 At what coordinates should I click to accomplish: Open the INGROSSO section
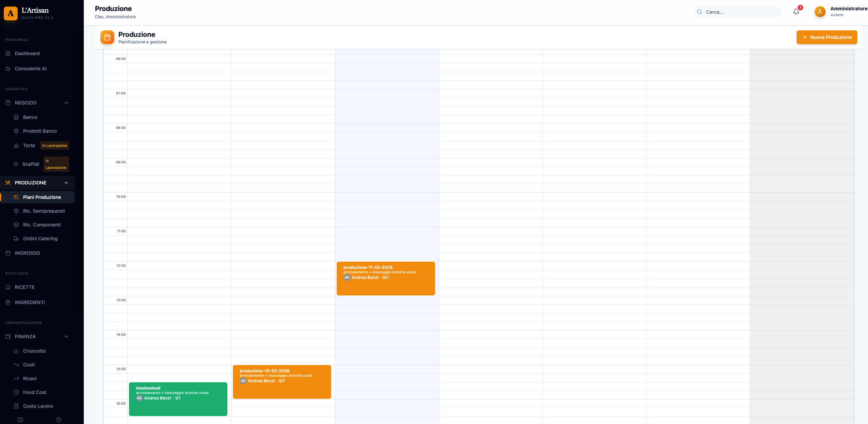(27, 253)
